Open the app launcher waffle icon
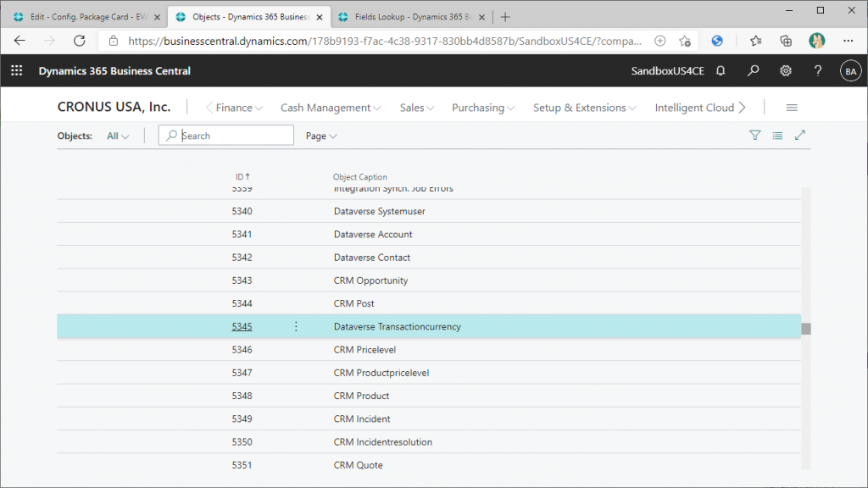 pyautogui.click(x=17, y=71)
